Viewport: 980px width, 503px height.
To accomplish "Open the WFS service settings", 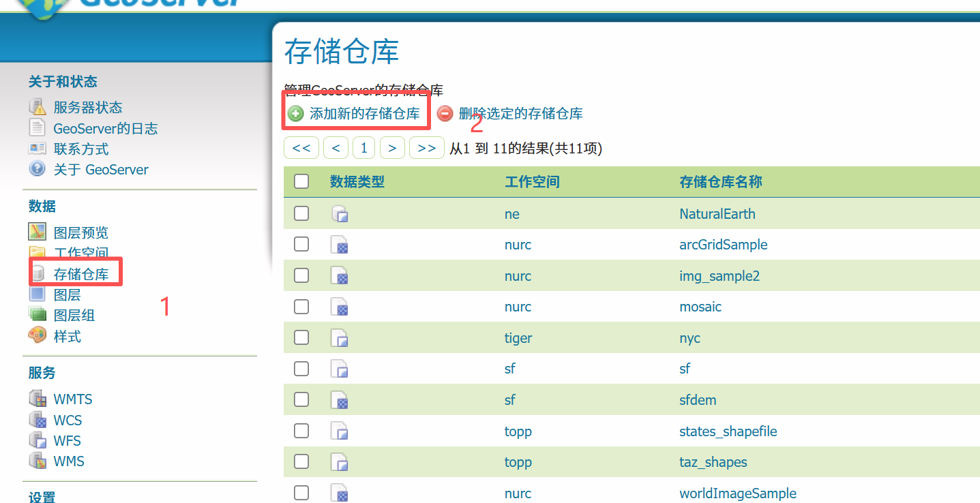I will (x=68, y=441).
